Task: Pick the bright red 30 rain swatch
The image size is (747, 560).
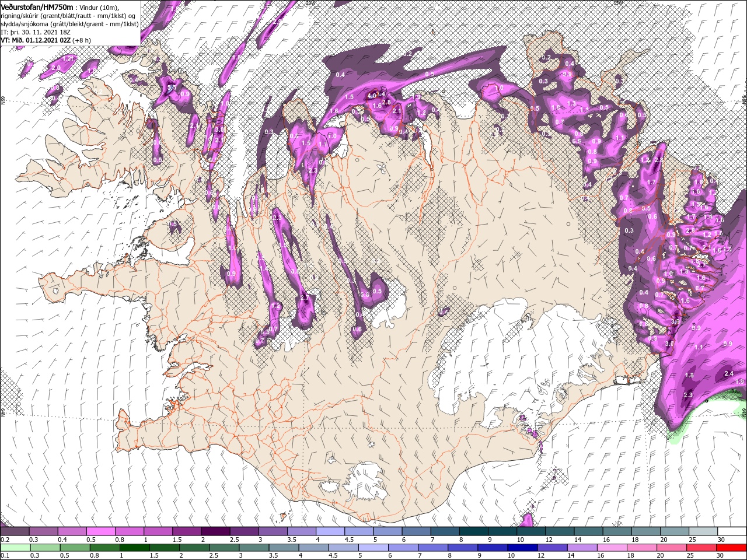Action: [732, 547]
